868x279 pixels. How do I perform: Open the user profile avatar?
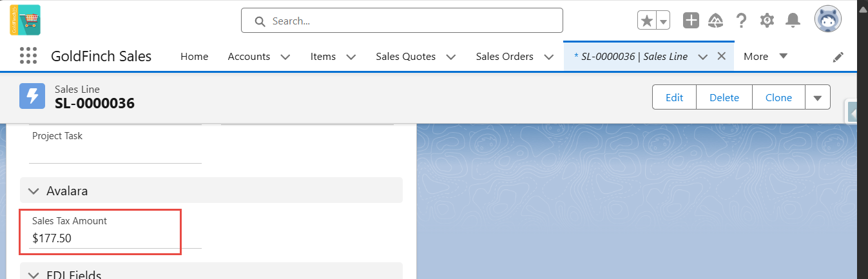pos(828,20)
